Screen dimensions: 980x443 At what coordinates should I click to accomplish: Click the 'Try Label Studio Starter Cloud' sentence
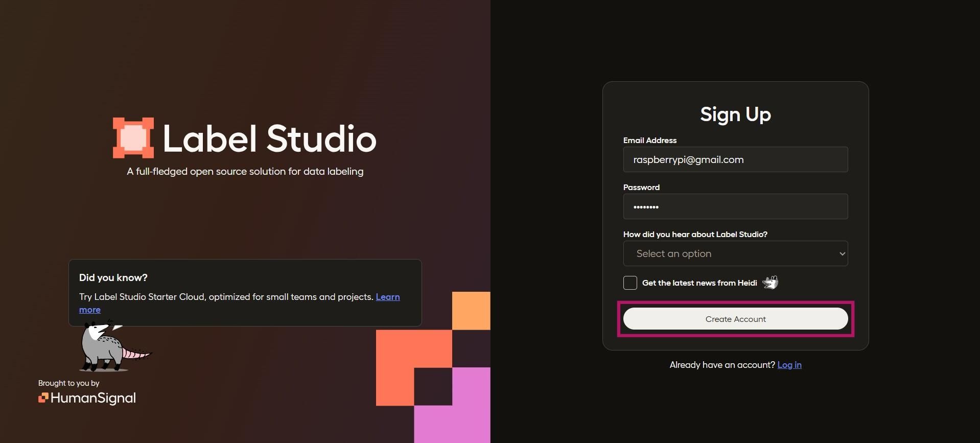(x=226, y=297)
